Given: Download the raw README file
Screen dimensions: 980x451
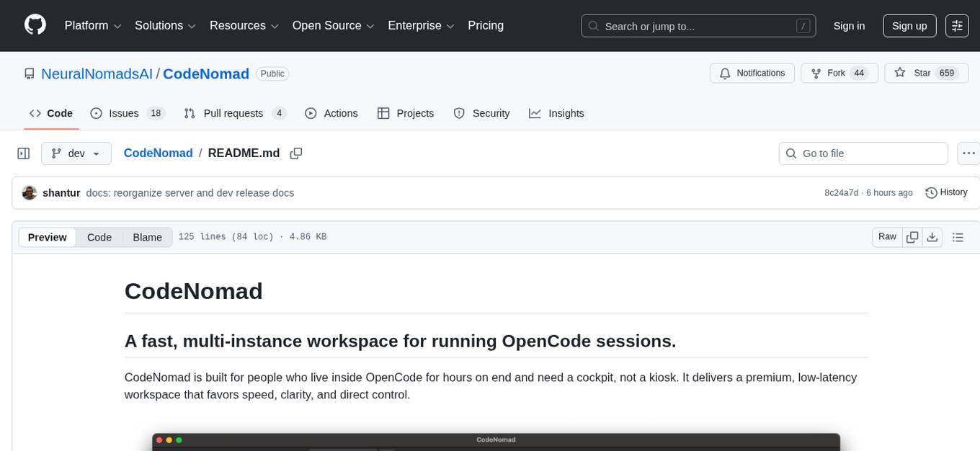Looking at the screenshot, I should coord(932,237).
